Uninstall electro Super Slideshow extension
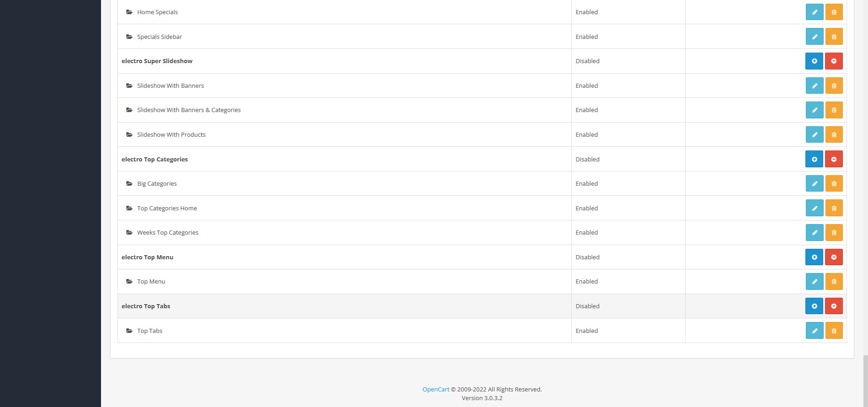Viewport: 868px width, 407px height. pos(834,61)
